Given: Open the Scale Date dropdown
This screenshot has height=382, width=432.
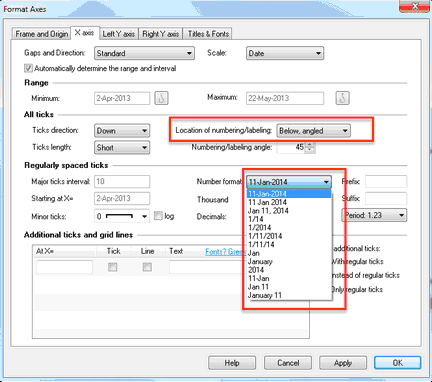Looking at the screenshot, I should (285, 53).
